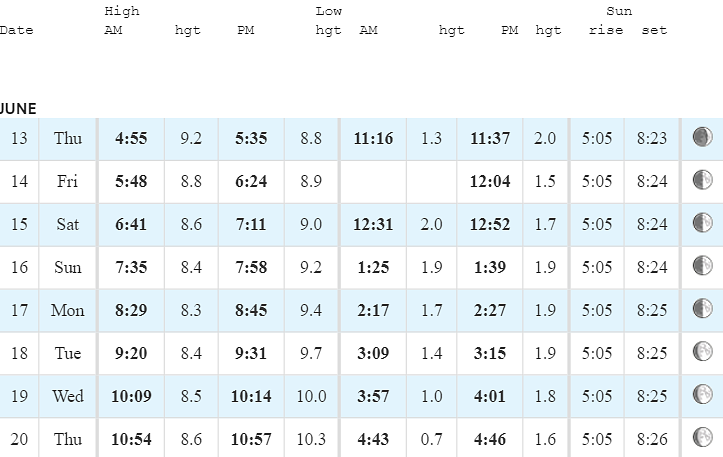Screen dimensions: 723x457
Task: Select date 16 in the Sunday row
Action: (19, 267)
